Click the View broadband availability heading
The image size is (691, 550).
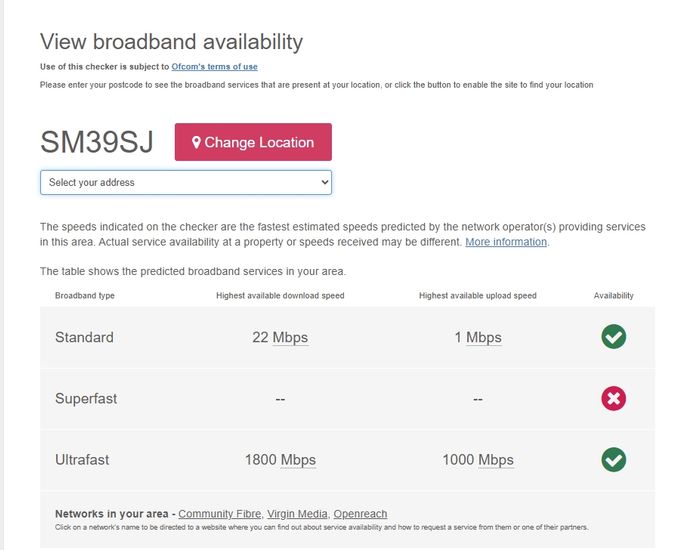coord(171,42)
